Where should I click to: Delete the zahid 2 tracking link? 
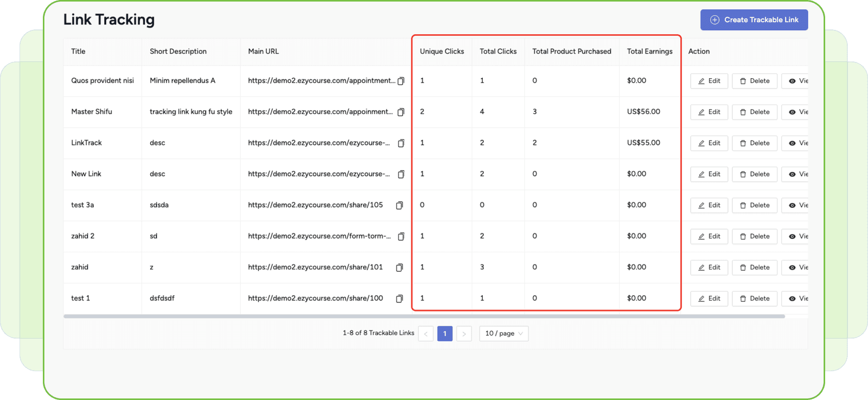755,237
